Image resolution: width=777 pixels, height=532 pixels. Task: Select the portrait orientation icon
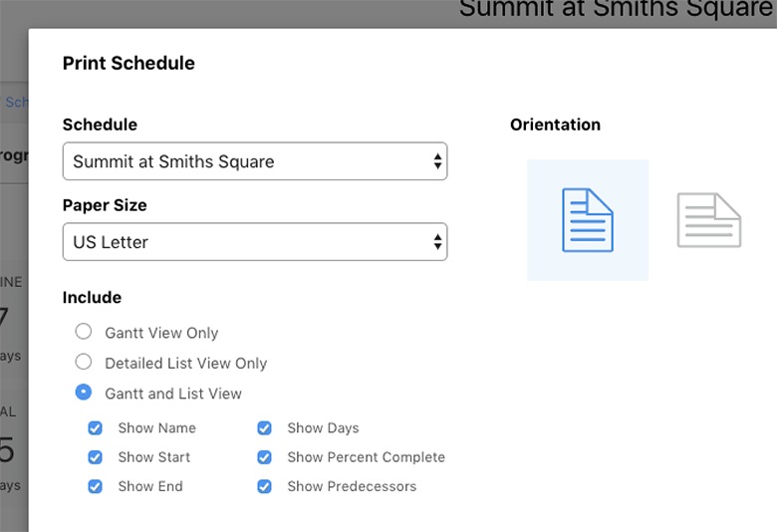[x=588, y=220]
